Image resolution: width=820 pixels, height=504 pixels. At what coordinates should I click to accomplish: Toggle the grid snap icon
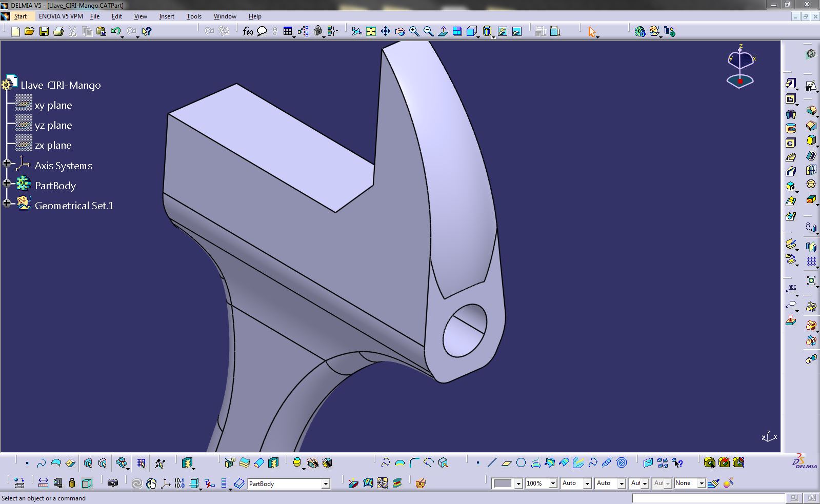(141, 463)
